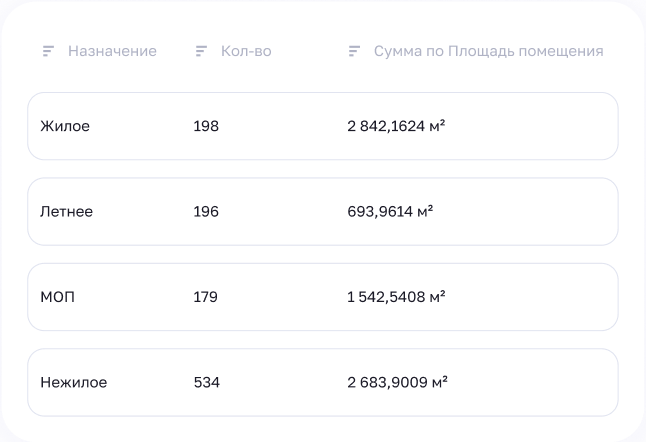Click the count 534 in Нежилое row
The height and width of the screenshot is (442, 646).
click(x=206, y=382)
